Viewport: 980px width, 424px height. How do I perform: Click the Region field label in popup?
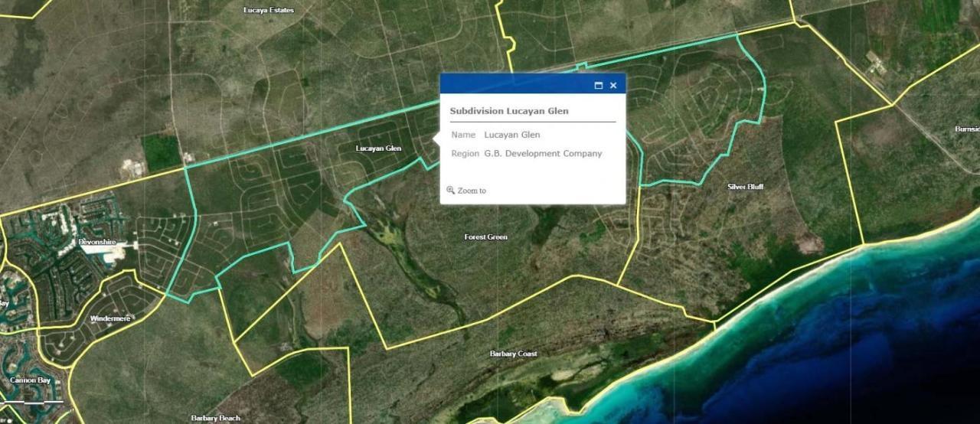[465, 153]
